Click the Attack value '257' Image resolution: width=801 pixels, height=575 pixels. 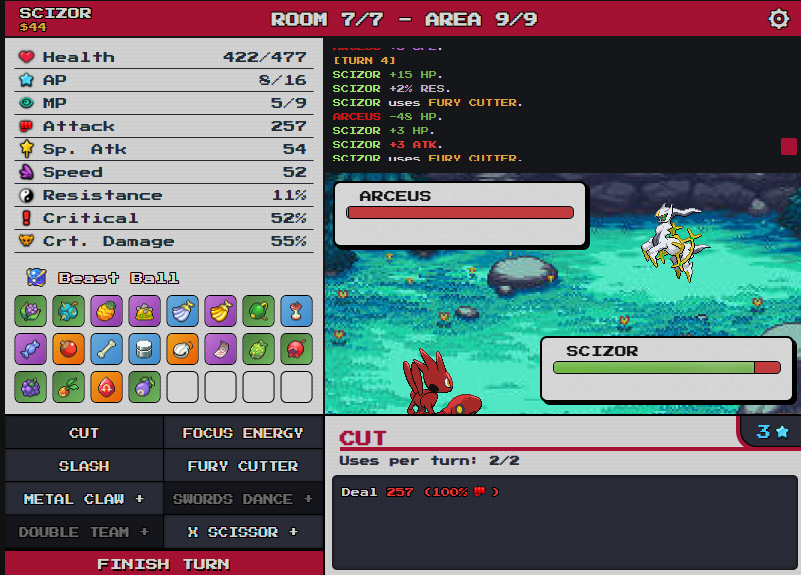(x=289, y=126)
